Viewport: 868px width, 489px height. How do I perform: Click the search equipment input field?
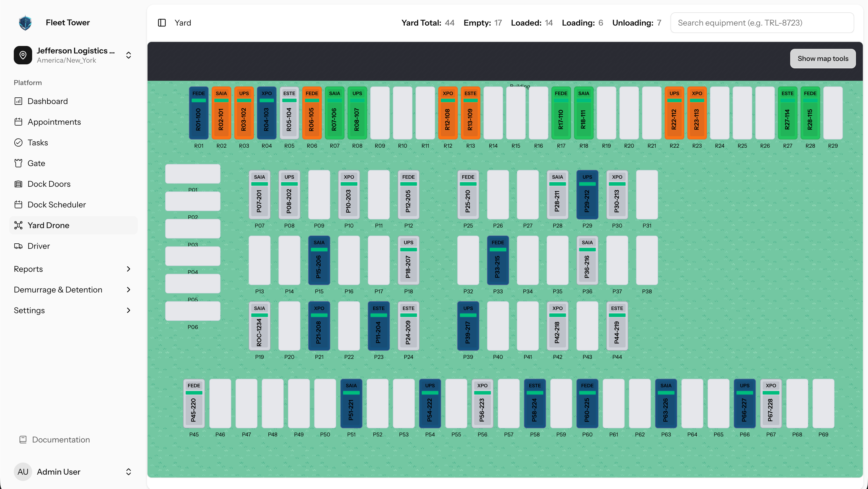pyautogui.click(x=762, y=23)
